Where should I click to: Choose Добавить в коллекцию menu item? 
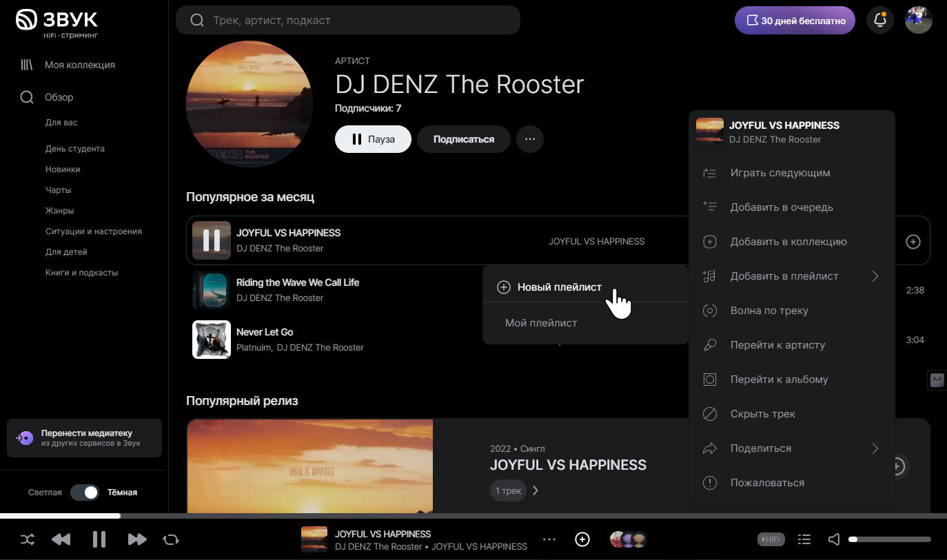pyautogui.click(x=792, y=242)
